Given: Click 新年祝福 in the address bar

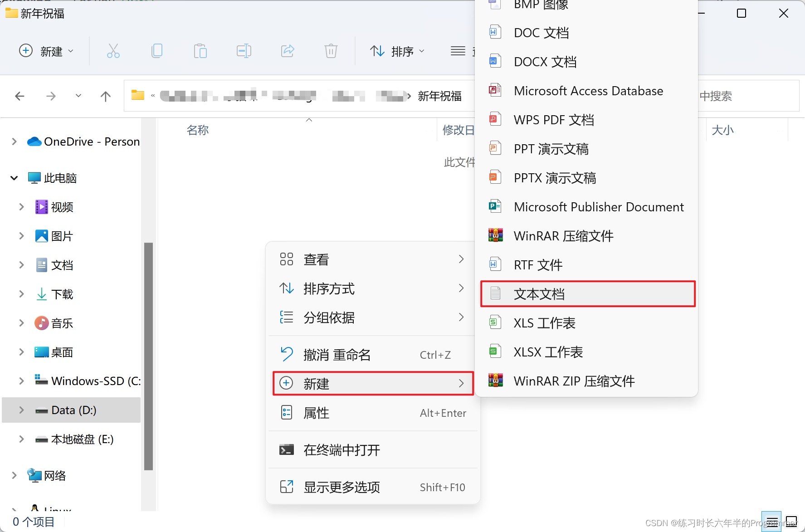Looking at the screenshot, I should 439,96.
